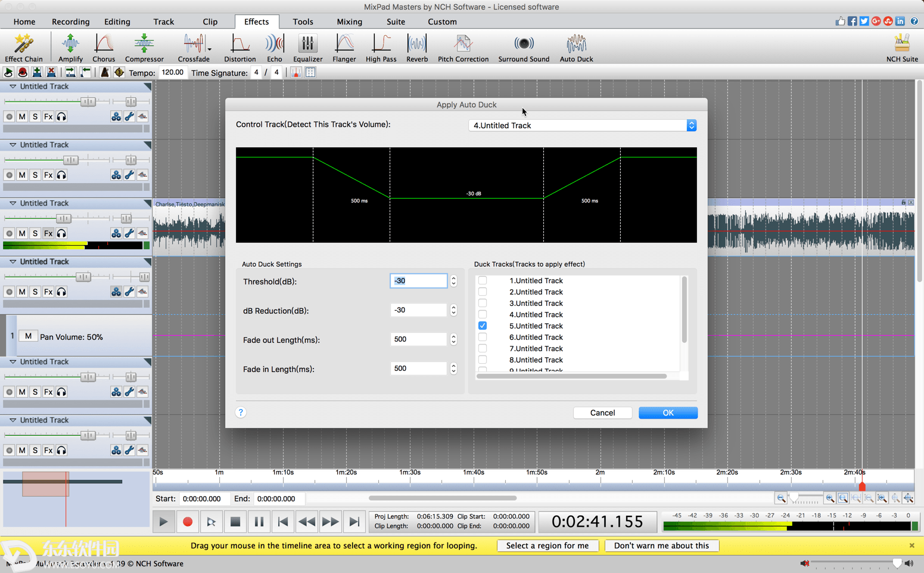Click the Facebook share icon
The width and height of the screenshot is (924, 573).
853,21
